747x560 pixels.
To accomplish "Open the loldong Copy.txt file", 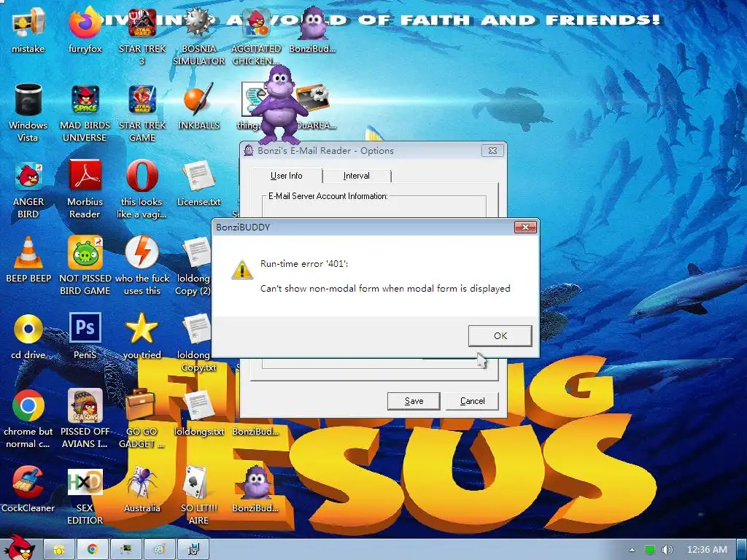I will pyautogui.click(x=197, y=343).
